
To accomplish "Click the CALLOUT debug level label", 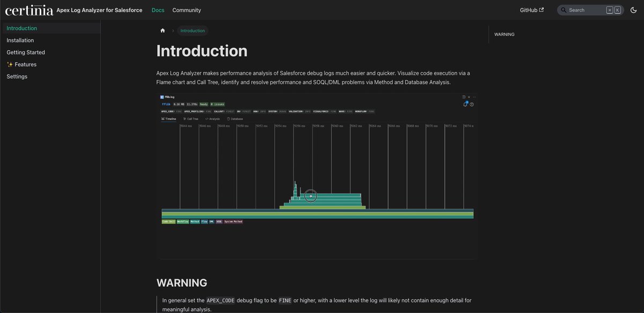I will point(224,111).
